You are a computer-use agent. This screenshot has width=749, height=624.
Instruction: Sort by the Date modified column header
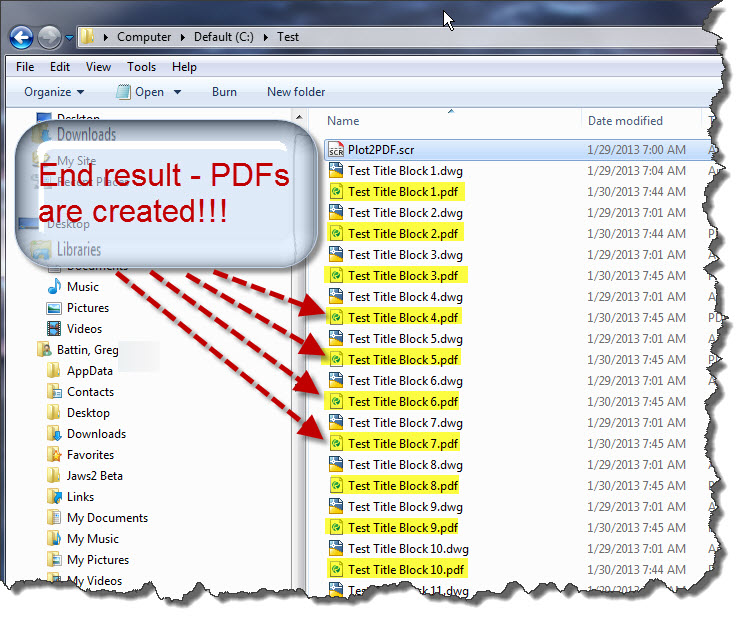[625, 121]
